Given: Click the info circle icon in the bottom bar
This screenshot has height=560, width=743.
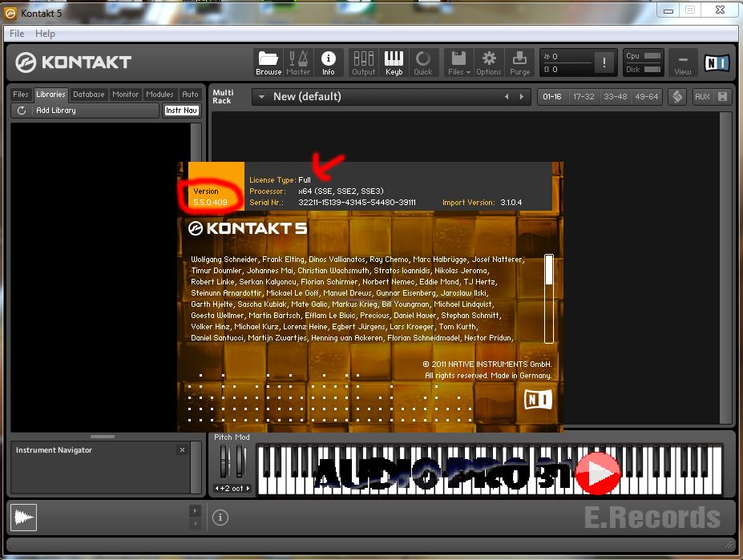Looking at the screenshot, I should 220,518.
